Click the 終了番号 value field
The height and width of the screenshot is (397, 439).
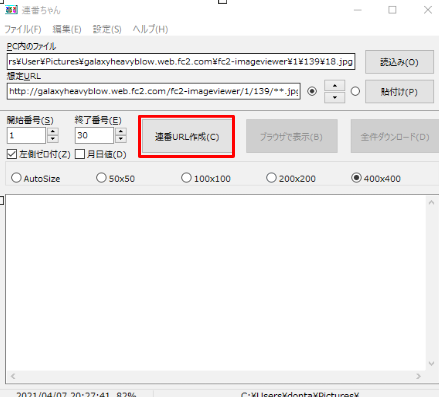click(x=94, y=136)
